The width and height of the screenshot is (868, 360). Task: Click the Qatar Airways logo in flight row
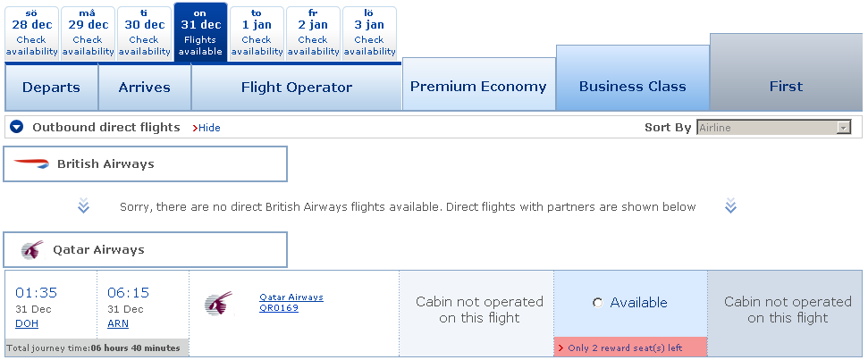point(218,302)
